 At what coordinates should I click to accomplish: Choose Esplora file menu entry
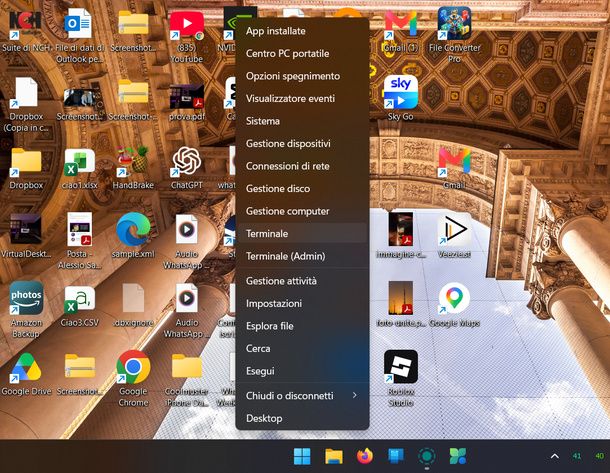tap(302, 326)
